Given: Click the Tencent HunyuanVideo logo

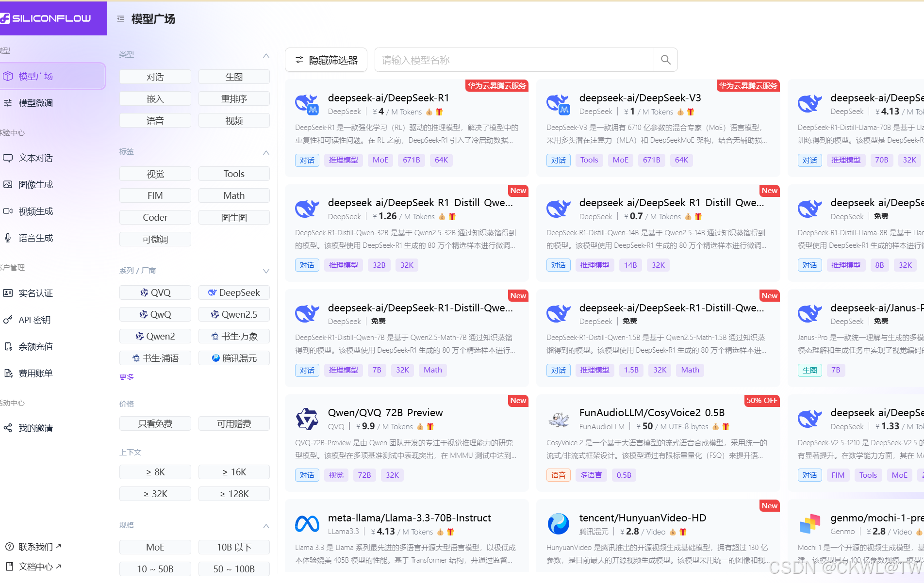Looking at the screenshot, I should point(559,524).
